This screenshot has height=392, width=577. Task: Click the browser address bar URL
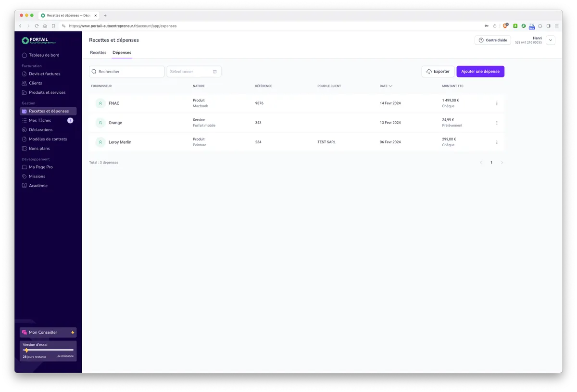[123, 26]
